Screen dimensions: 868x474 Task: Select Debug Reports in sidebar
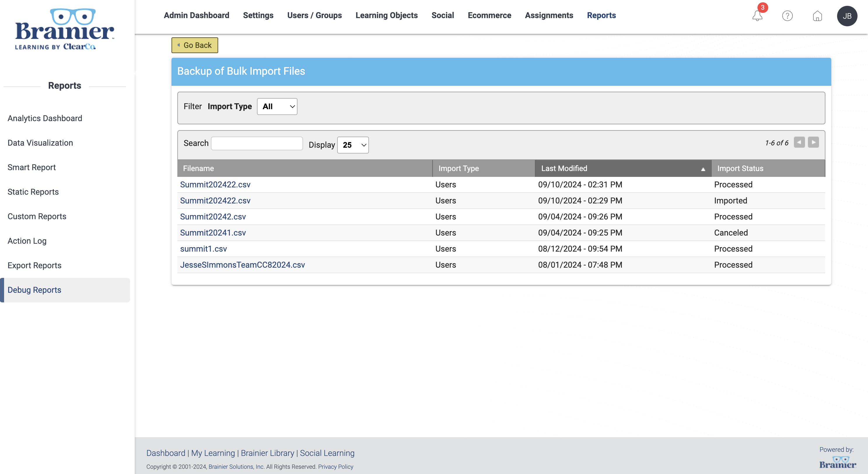pos(65,290)
